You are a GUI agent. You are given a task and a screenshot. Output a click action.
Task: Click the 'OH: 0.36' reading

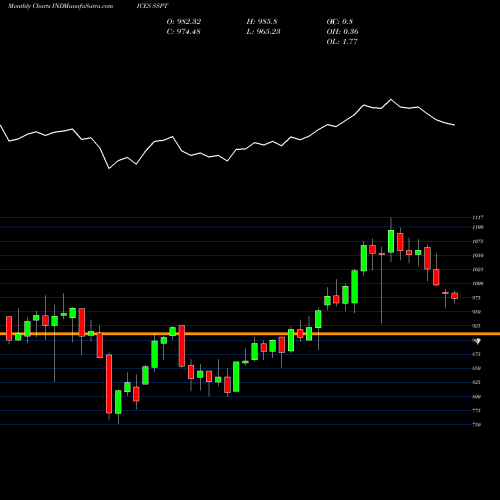click(x=342, y=32)
